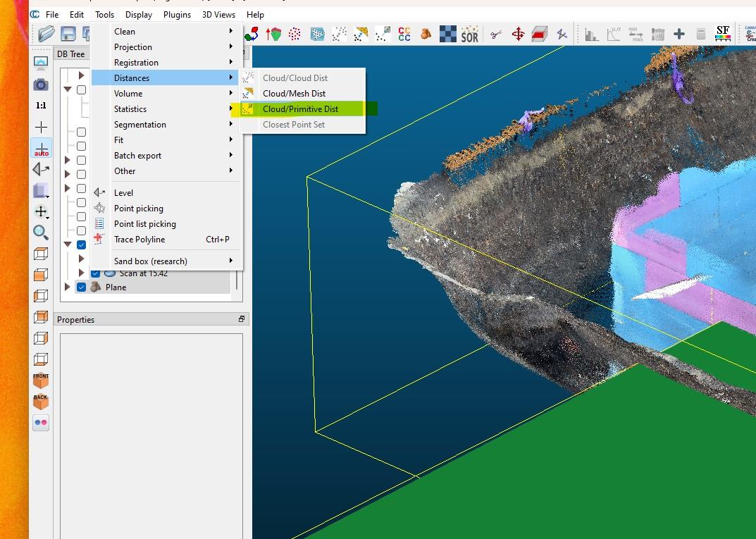Expand the 'Scan at 15.42' tree node
Viewport: 756px width, 539px height.
pyautogui.click(x=82, y=273)
